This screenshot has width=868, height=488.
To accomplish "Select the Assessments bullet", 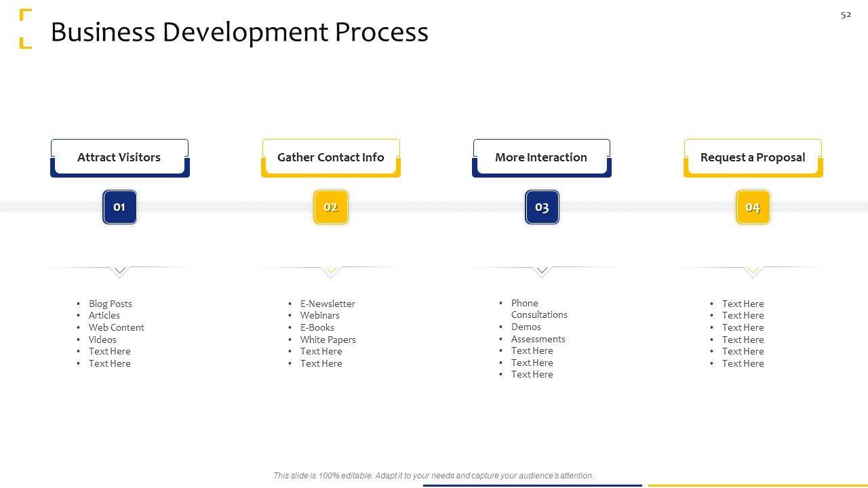I will click(x=538, y=339).
